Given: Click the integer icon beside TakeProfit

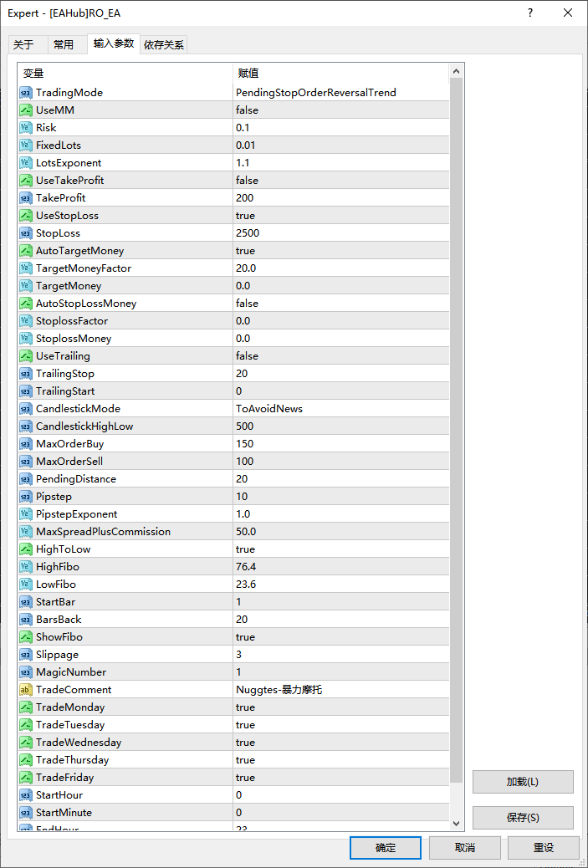Looking at the screenshot, I should pos(26,198).
